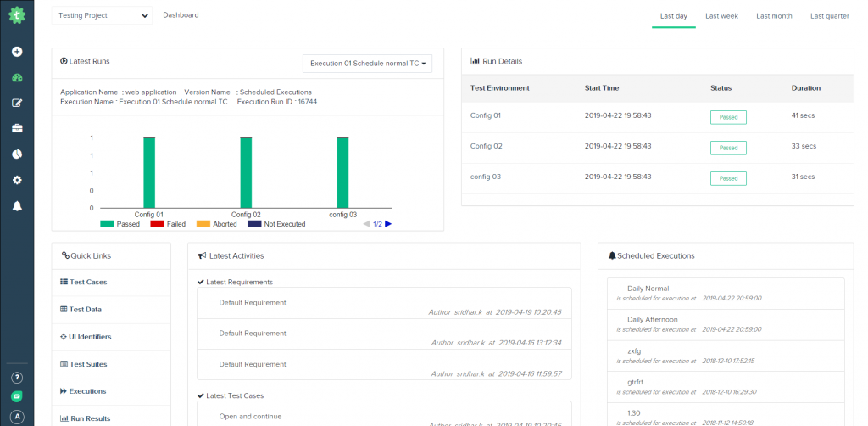Open the green chat icon in sidebar
Screen dimensions: 868x426
[17, 396]
